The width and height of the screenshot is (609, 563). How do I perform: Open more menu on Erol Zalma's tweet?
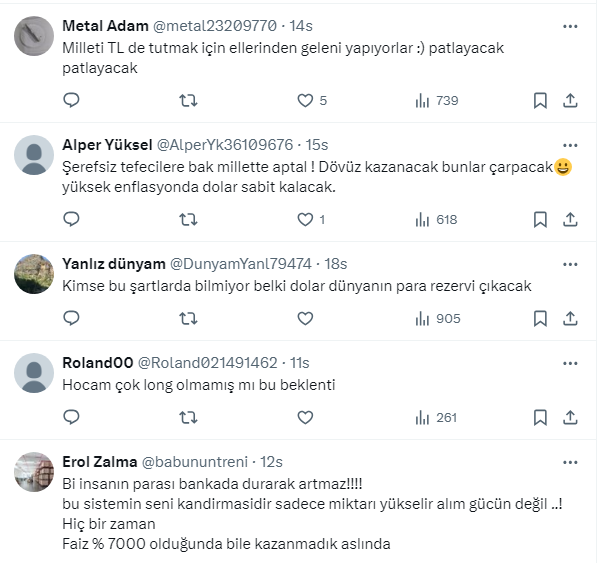pyautogui.click(x=570, y=462)
